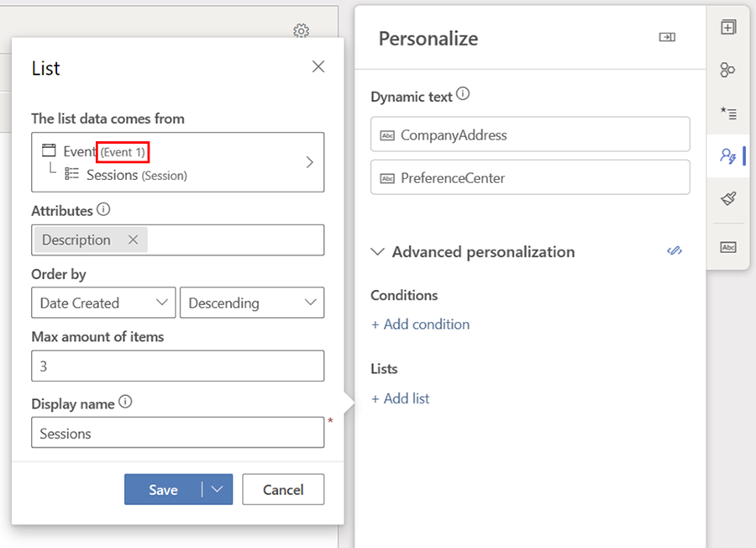Screen dimensions: 756x548
Task: Click the advanced personalization code icon
Action: click(x=674, y=251)
